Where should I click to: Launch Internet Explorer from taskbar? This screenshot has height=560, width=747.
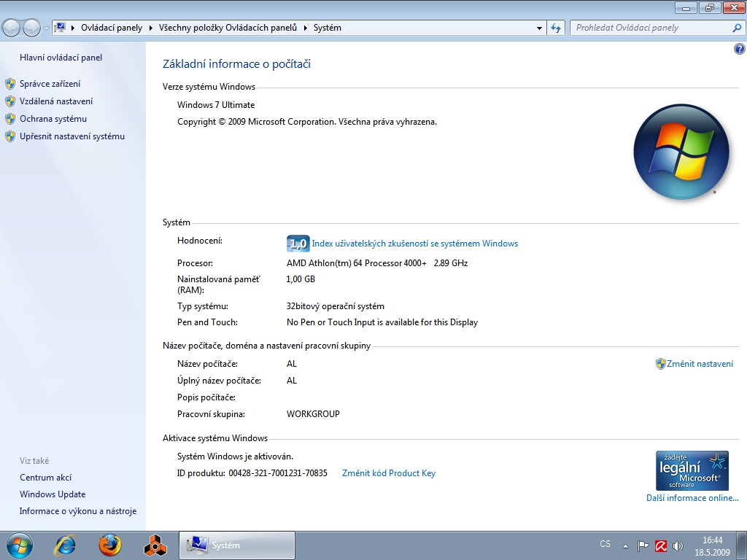[65, 545]
